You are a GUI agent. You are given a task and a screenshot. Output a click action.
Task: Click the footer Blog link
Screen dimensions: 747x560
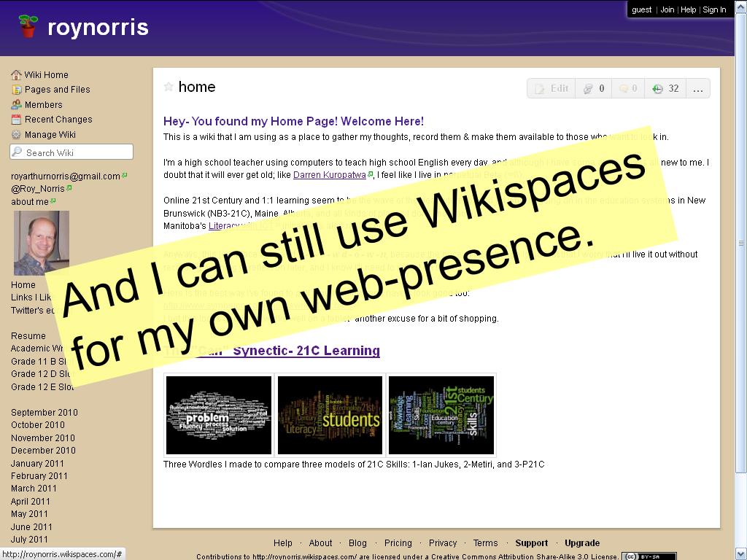[x=357, y=542]
